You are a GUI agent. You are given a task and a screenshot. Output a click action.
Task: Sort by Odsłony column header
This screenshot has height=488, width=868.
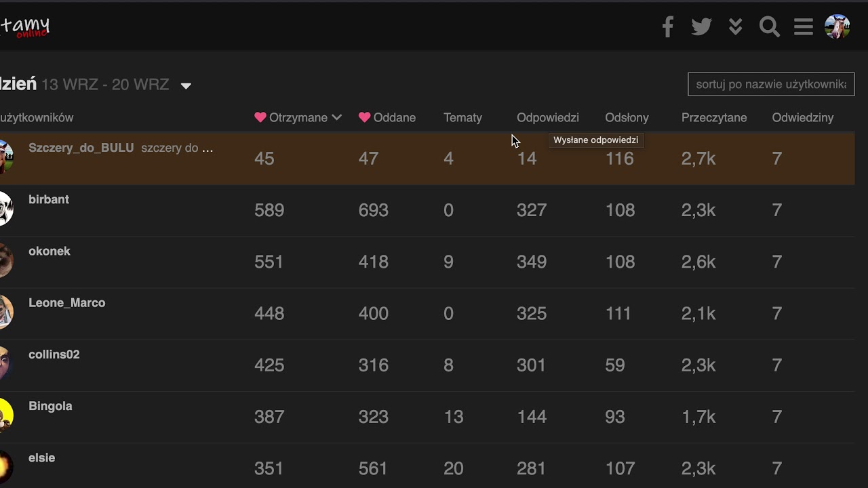[627, 118]
